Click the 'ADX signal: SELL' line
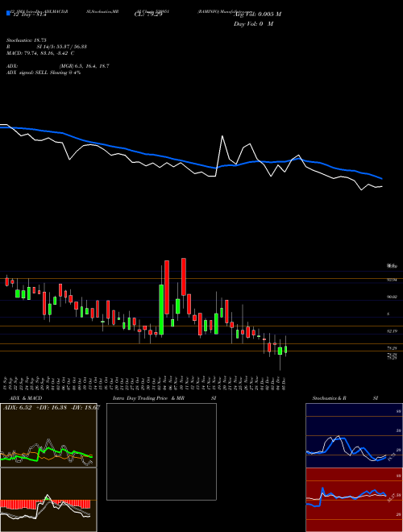 (44, 73)
